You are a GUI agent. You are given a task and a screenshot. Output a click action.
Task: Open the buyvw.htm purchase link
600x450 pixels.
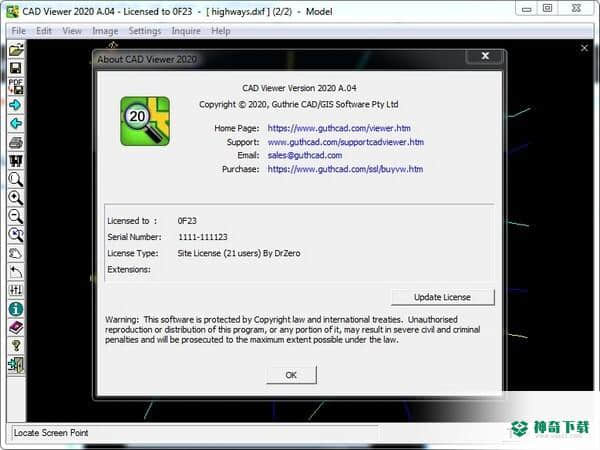click(x=345, y=169)
